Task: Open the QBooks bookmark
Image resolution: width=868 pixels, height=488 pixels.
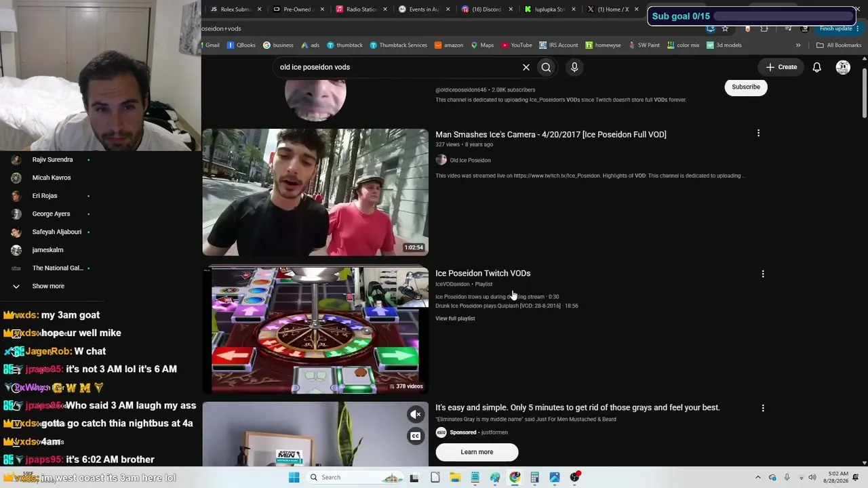Action: pos(241,45)
